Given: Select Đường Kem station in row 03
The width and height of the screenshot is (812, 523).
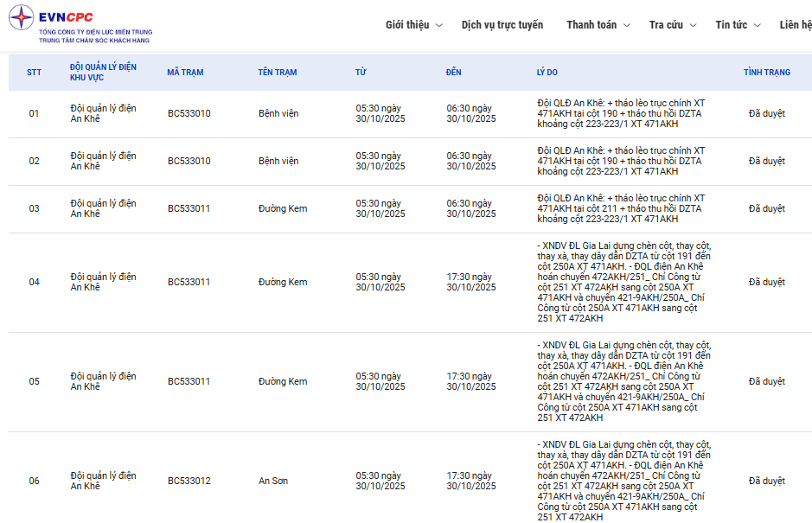Looking at the screenshot, I should click(283, 208).
